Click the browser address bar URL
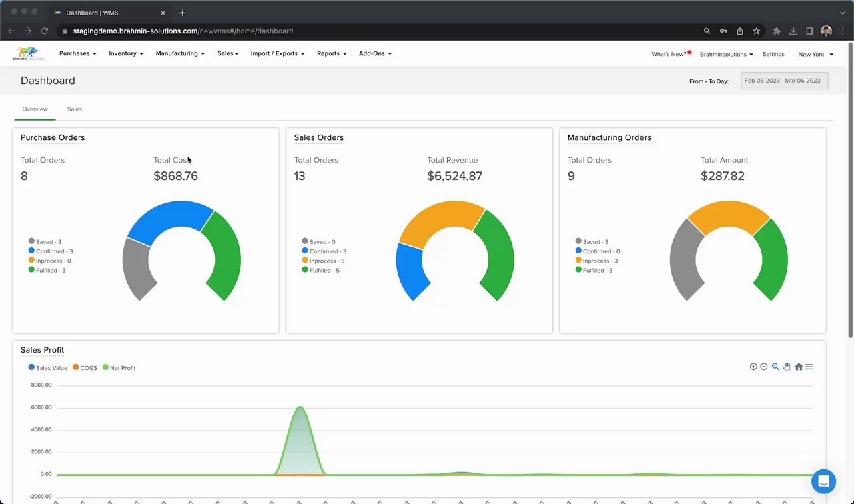This screenshot has height=504, width=854. point(183,31)
